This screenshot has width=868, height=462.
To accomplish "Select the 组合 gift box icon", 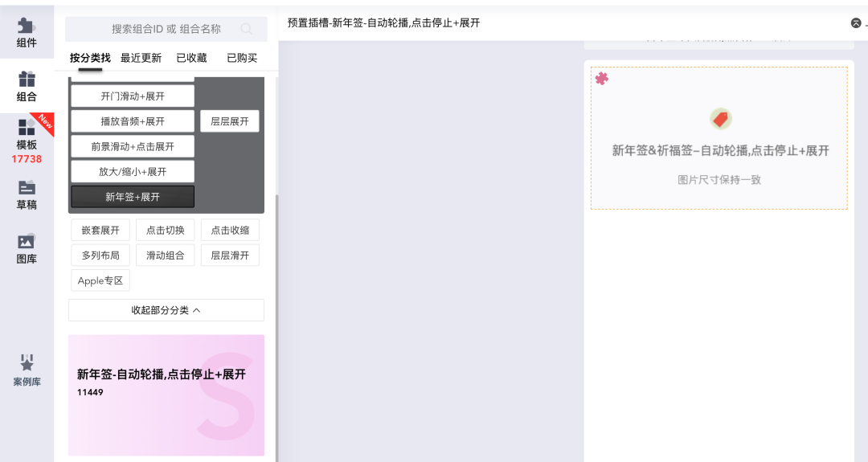I will click(x=26, y=79).
